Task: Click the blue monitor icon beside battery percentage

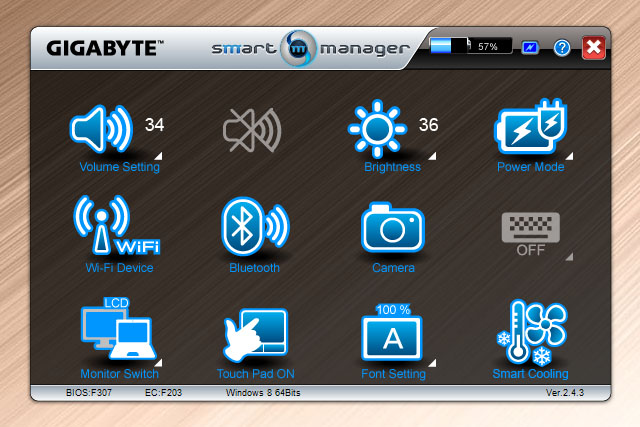Action: coord(530,48)
